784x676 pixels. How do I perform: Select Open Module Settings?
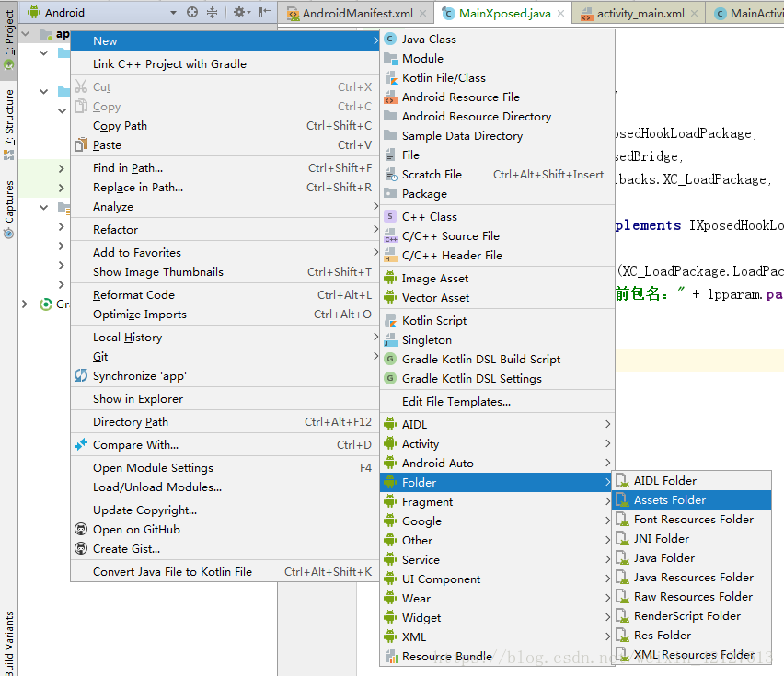tap(225, 467)
